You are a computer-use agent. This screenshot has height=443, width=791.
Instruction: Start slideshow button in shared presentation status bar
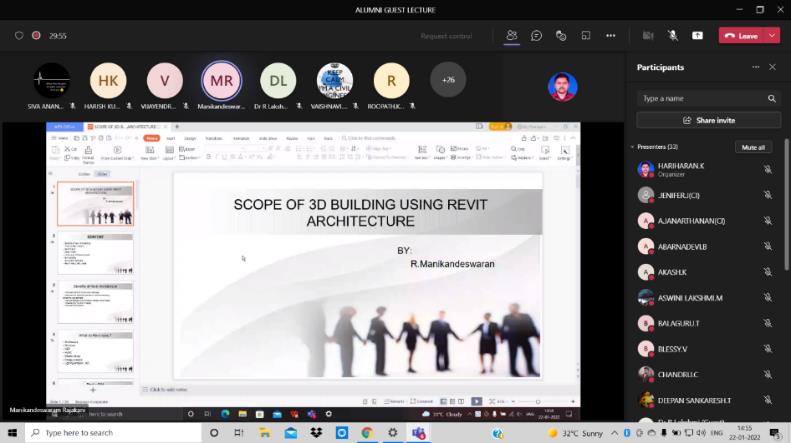click(476, 401)
